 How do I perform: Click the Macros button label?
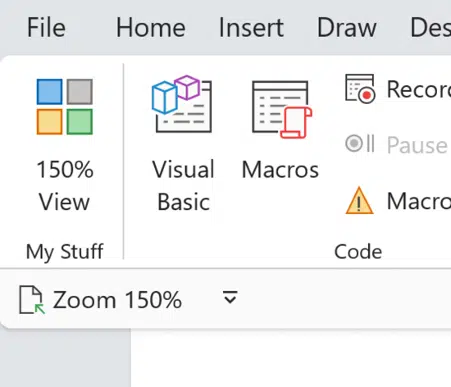[x=280, y=170]
